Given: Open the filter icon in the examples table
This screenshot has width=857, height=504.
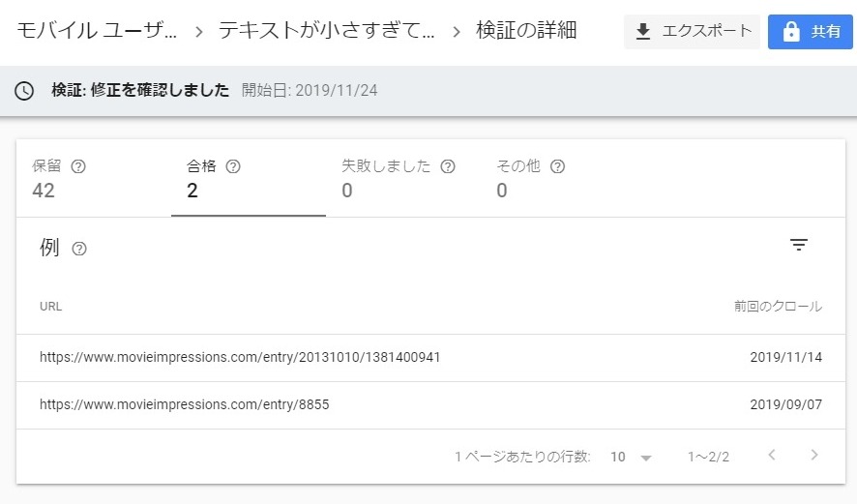Looking at the screenshot, I should tap(799, 245).
